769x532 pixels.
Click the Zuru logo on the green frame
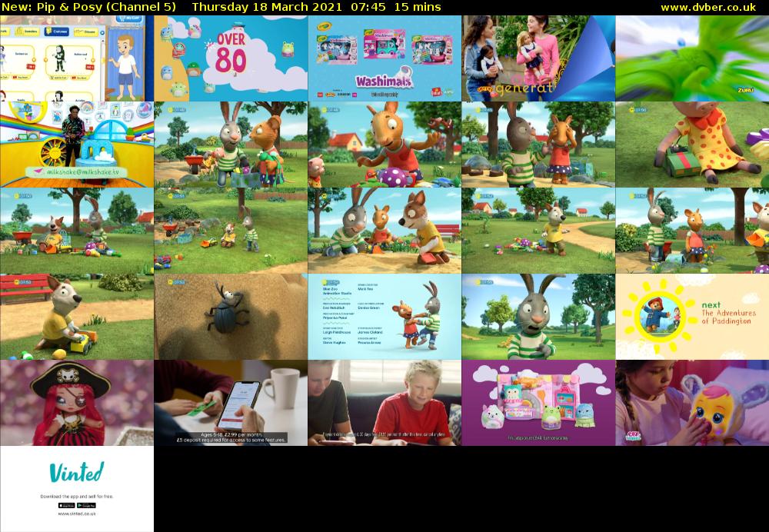(745, 90)
